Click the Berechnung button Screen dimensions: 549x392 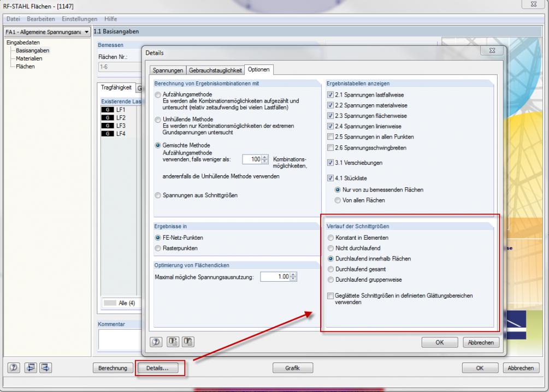pyautogui.click(x=113, y=368)
